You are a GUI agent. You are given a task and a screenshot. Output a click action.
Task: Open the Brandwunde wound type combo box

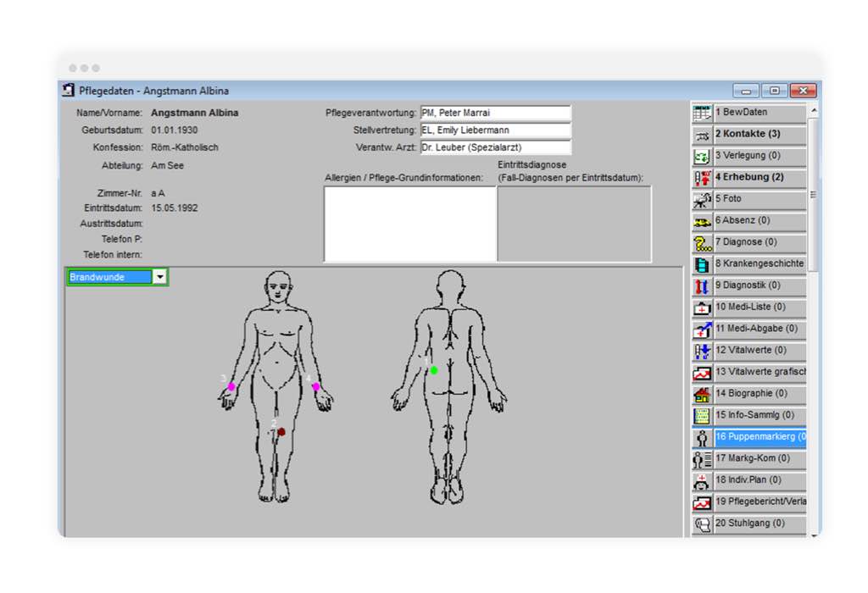[109, 277]
